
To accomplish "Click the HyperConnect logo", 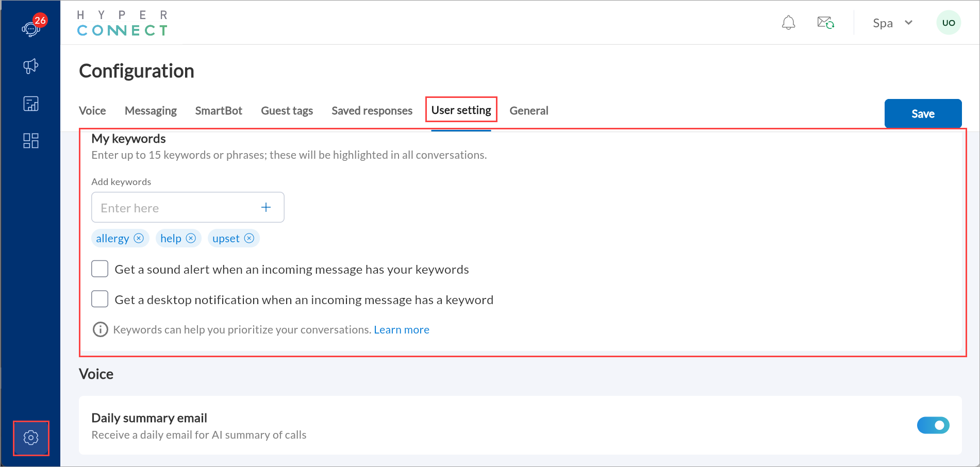I will pos(122,23).
